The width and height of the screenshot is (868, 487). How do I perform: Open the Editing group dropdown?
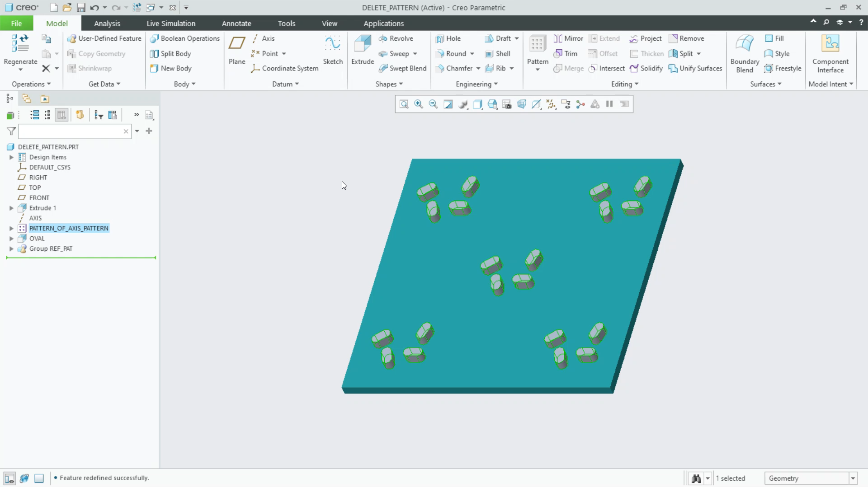coord(625,84)
